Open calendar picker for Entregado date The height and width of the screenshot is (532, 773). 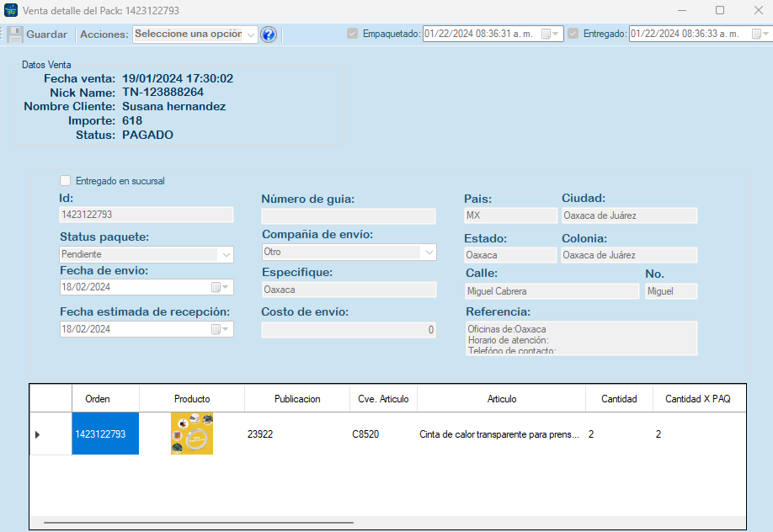coord(756,35)
